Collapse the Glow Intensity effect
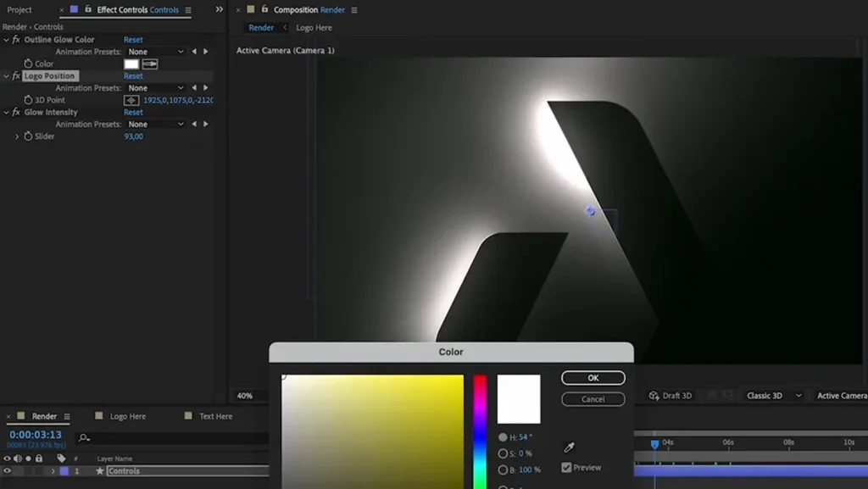The height and width of the screenshot is (489, 868). (6, 113)
